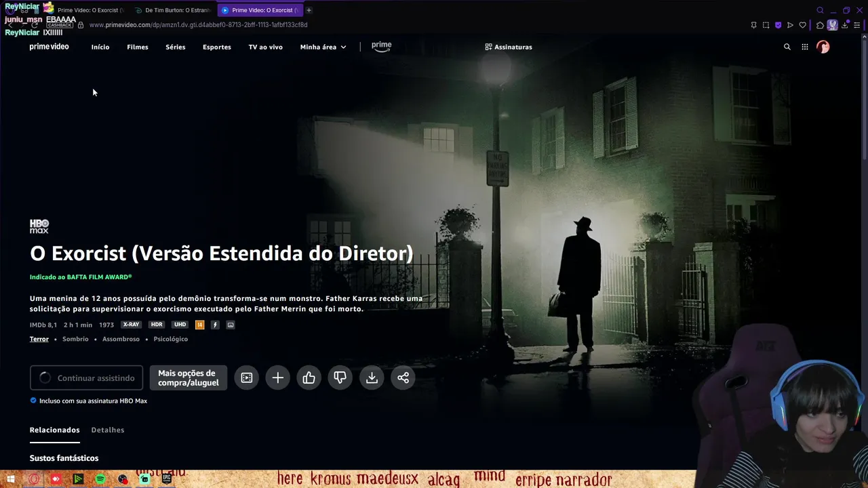Click the heart bookmark icon in address bar
The height and width of the screenshot is (488, 868).
click(x=803, y=25)
